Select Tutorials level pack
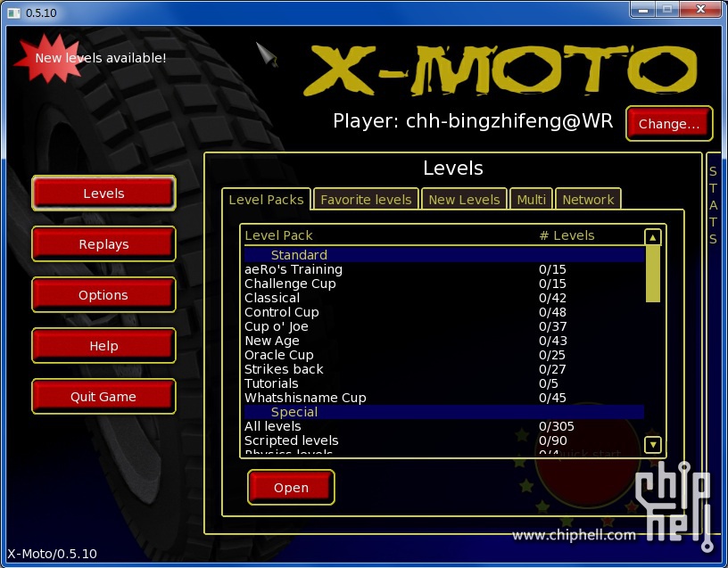 [x=444, y=383]
